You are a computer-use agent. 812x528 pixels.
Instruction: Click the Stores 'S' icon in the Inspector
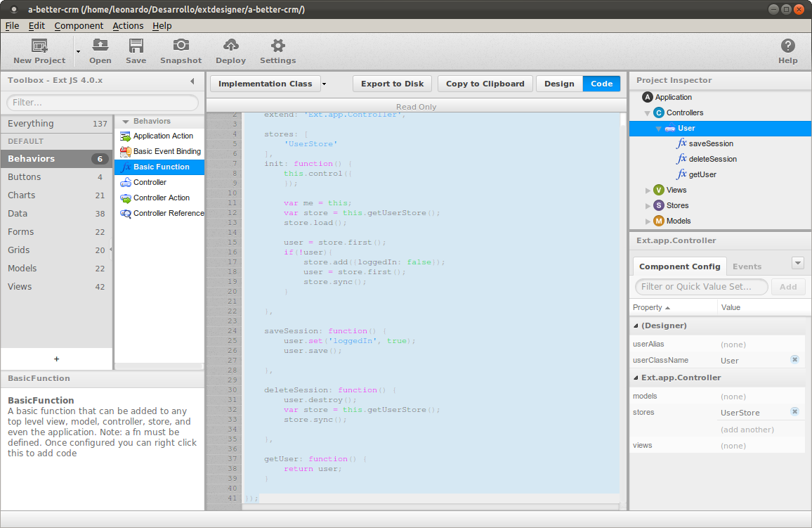[x=659, y=206]
